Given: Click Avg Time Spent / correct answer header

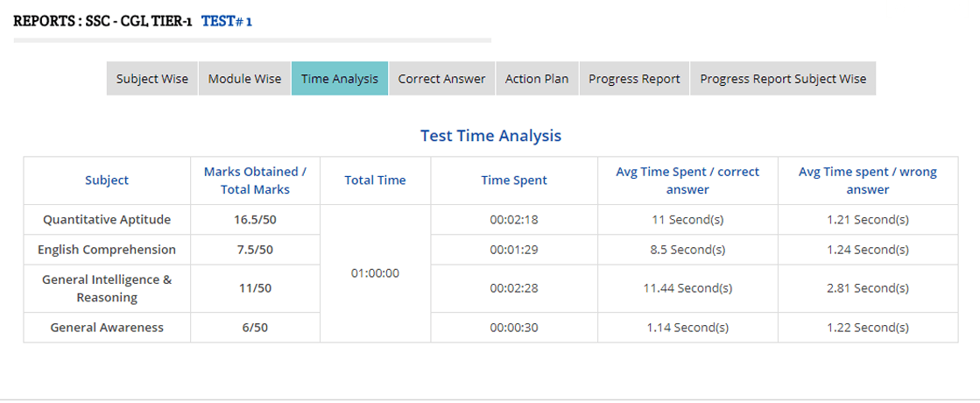Looking at the screenshot, I should pyautogui.click(x=687, y=180).
